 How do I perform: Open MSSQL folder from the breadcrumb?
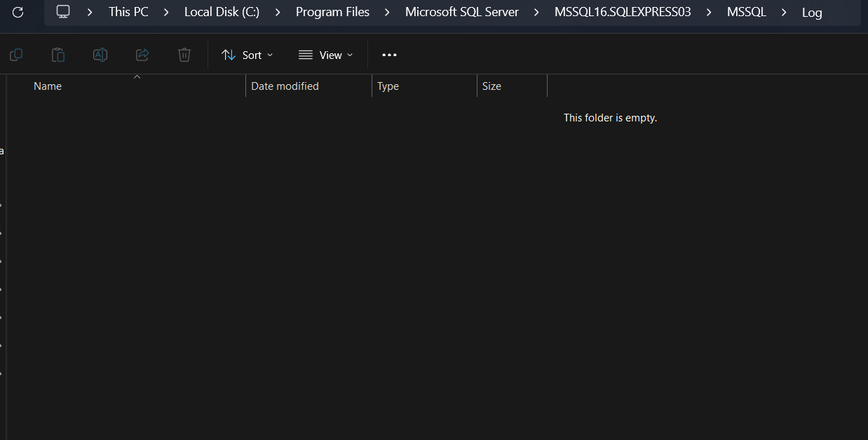coord(746,12)
